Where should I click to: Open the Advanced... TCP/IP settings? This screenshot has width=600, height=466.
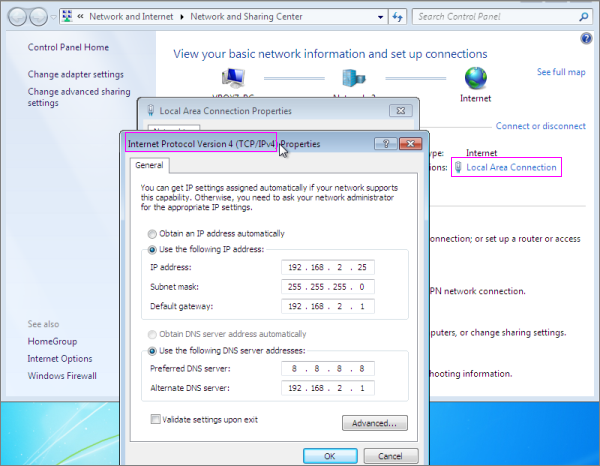pos(374,423)
